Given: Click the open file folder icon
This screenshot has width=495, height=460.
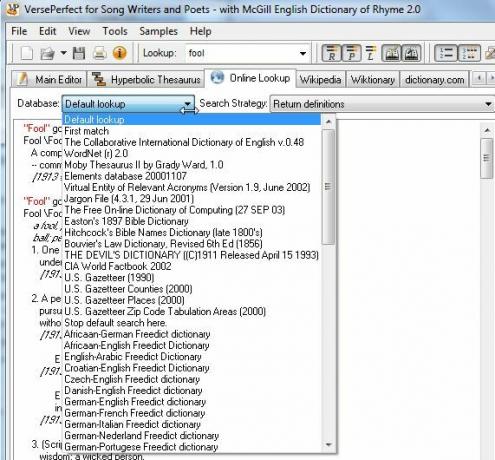Looking at the screenshot, I should tap(47, 53).
